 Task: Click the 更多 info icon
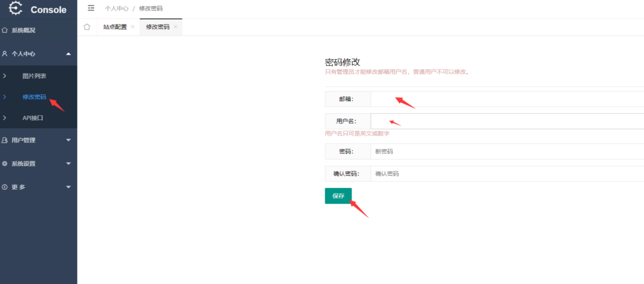5,187
